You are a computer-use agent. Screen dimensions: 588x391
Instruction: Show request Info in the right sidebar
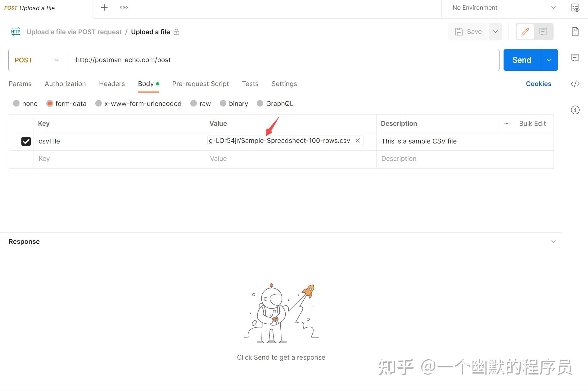click(575, 110)
